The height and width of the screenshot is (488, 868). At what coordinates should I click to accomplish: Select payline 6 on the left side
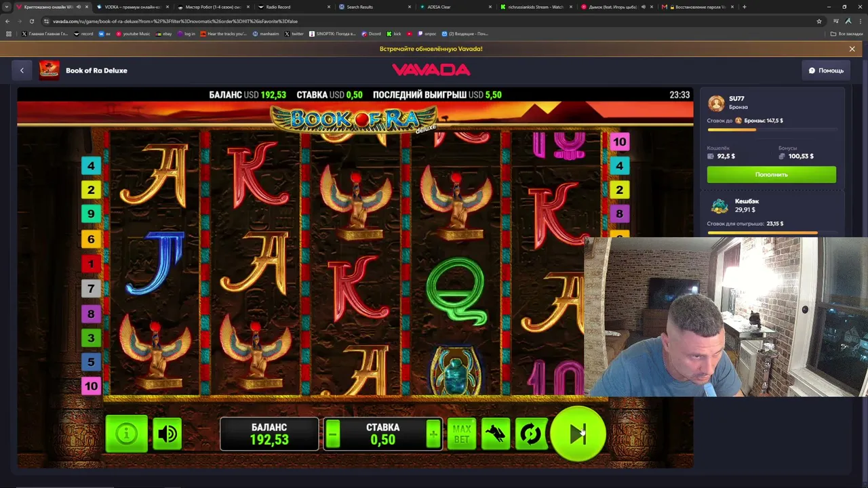(91, 239)
